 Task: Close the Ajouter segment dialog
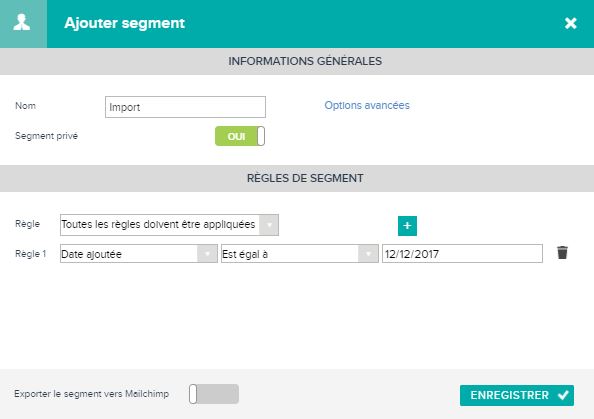[570, 23]
